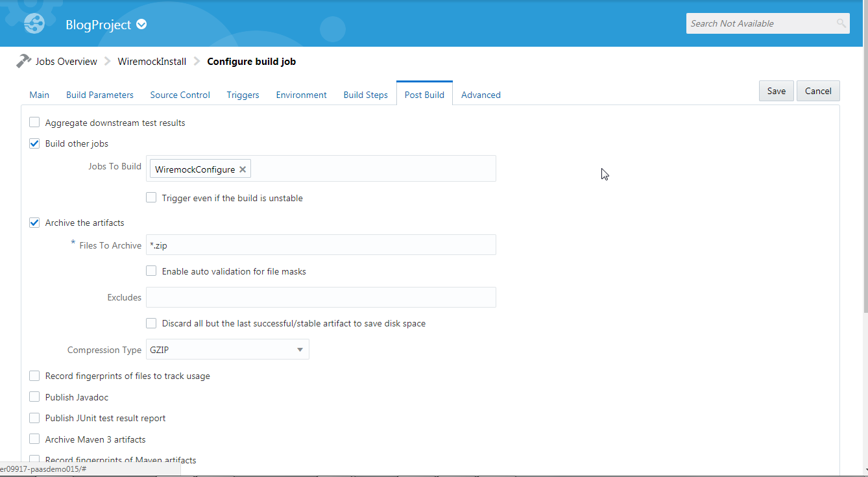Navigate to Jobs Overview breadcrumb link
Image resolution: width=868 pixels, height=477 pixels.
point(66,60)
